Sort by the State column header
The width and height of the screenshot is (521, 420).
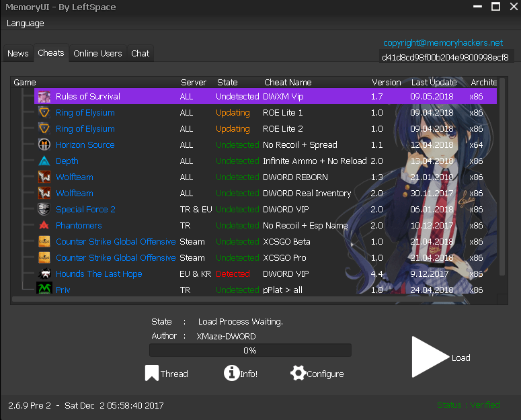pos(227,83)
